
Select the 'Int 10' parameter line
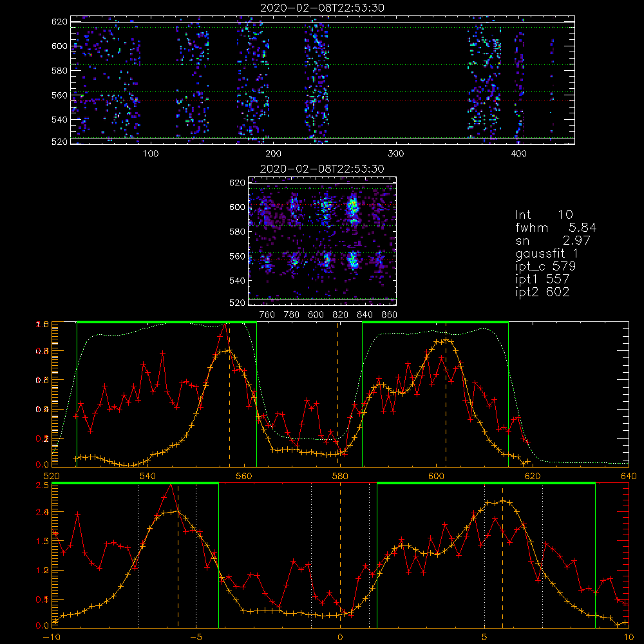(544, 214)
